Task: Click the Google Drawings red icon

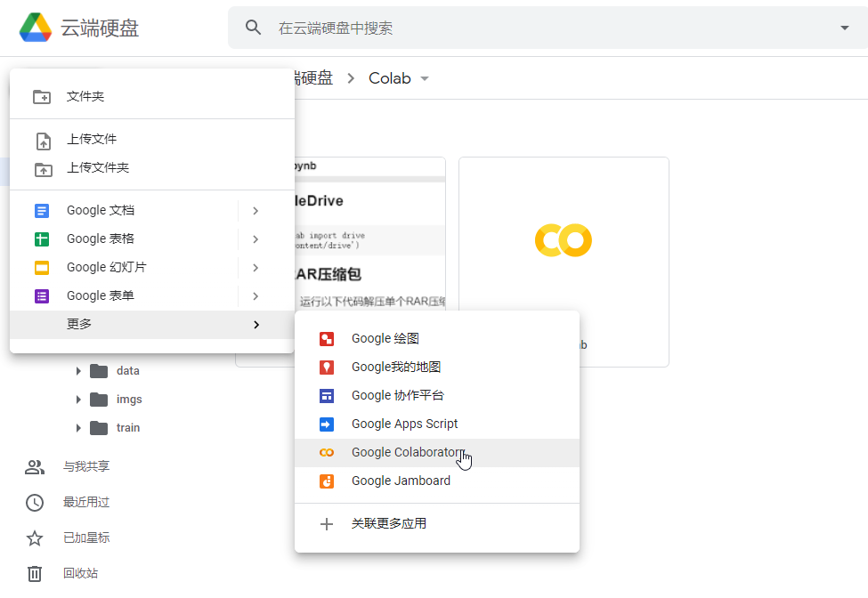Action: (x=327, y=339)
